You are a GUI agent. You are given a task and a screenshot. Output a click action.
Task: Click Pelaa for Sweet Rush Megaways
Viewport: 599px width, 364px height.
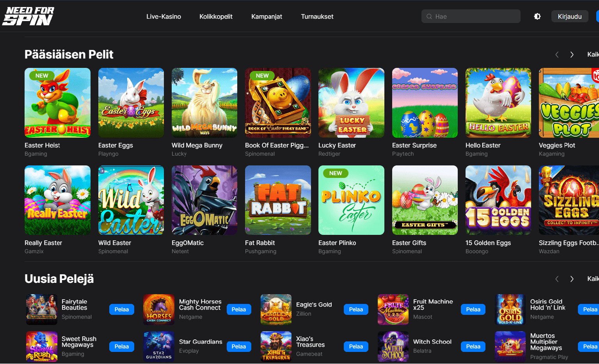[x=122, y=346]
